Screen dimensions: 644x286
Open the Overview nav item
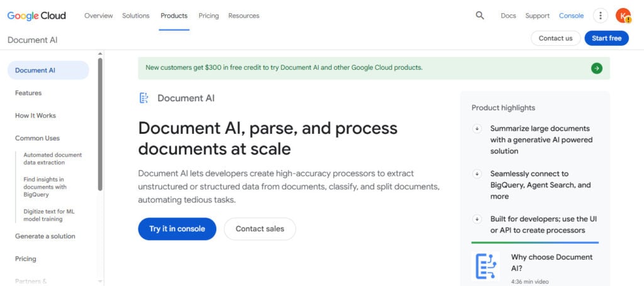(99, 16)
